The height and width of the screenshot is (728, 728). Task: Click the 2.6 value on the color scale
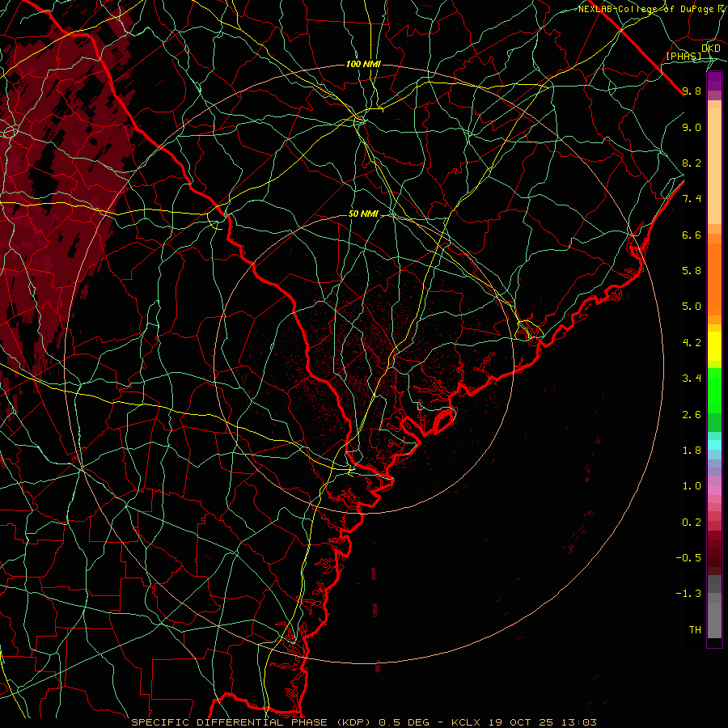(x=692, y=415)
